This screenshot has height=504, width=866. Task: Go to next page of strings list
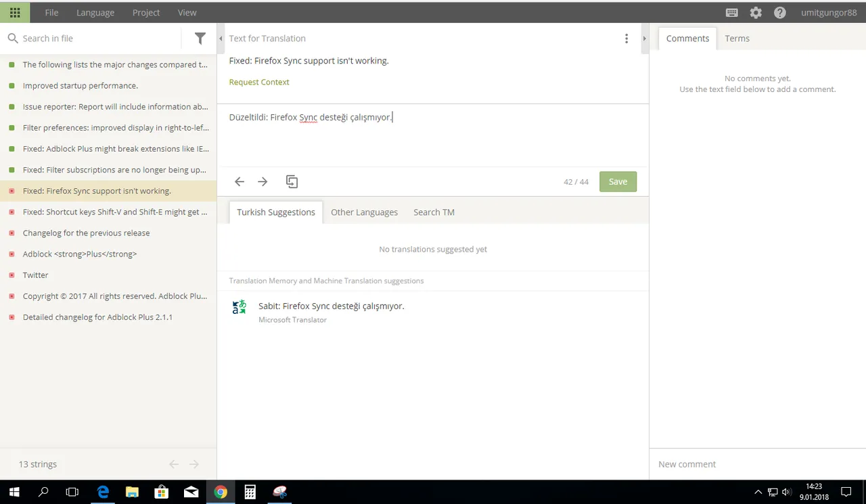coord(194,464)
